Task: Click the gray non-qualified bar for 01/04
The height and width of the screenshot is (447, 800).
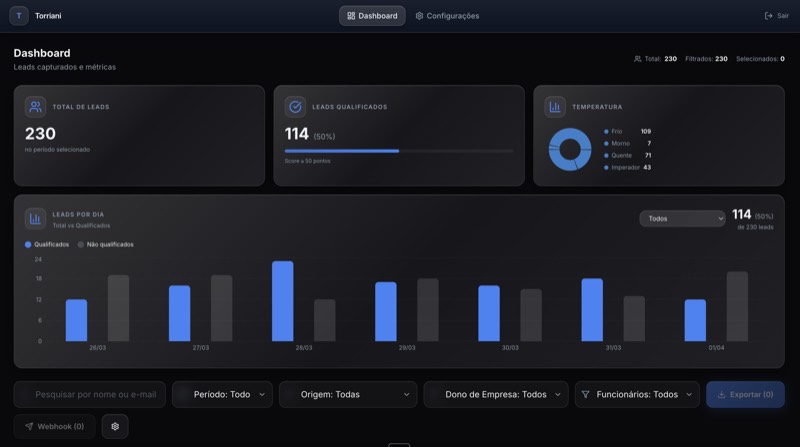Action: pos(737,306)
